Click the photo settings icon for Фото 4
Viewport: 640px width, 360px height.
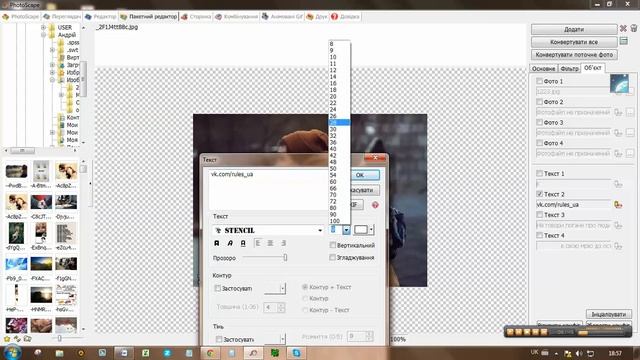pos(618,153)
